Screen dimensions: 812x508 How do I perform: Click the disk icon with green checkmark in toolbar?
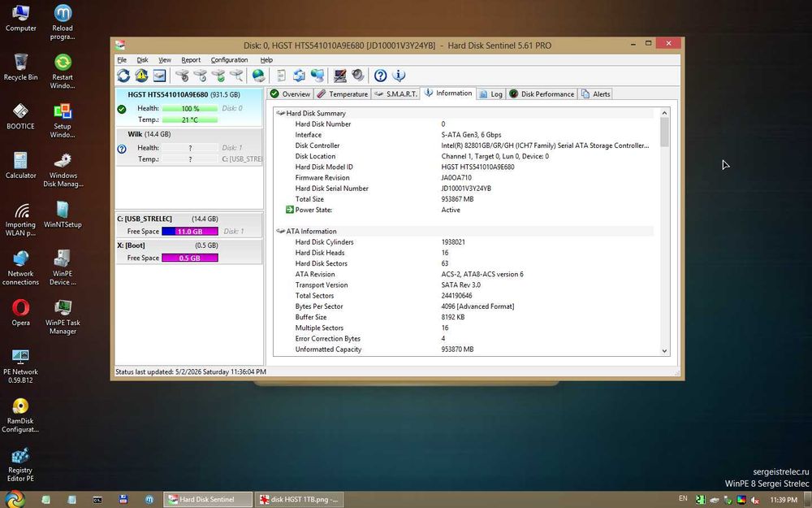pyautogui.click(x=218, y=76)
